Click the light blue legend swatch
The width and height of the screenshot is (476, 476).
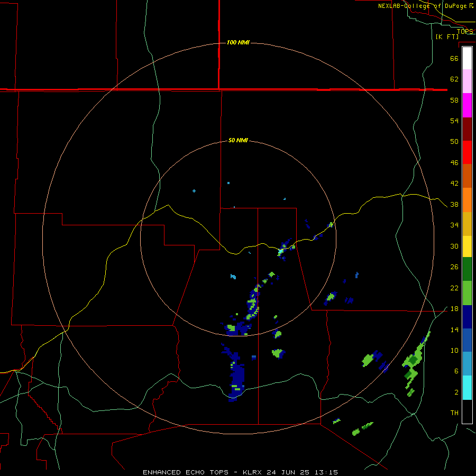pyautogui.click(x=467, y=364)
